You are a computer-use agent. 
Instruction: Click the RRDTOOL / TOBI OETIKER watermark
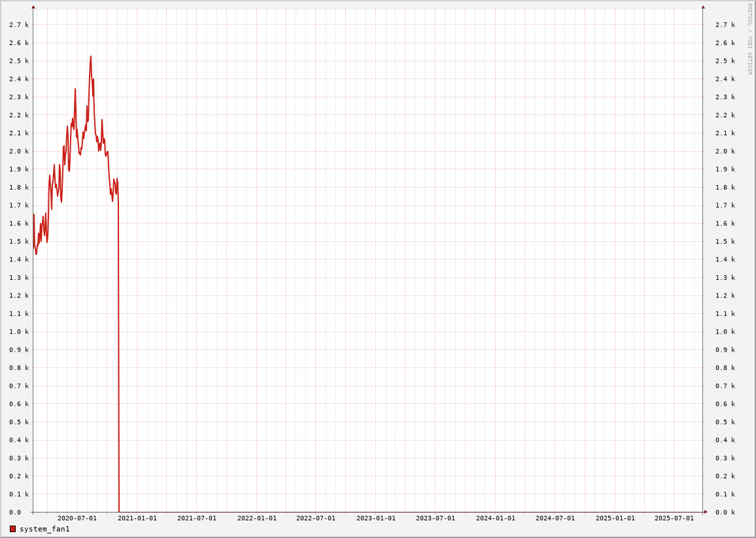click(749, 39)
